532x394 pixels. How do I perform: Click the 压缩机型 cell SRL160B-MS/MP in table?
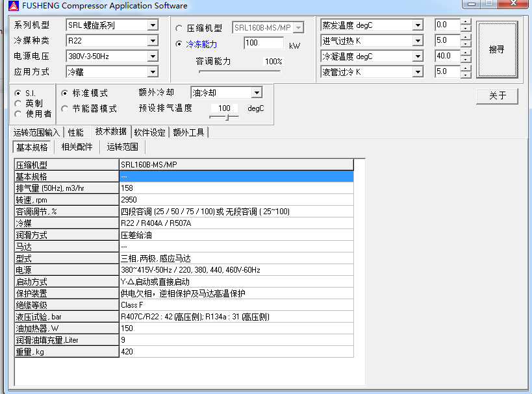pyautogui.click(x=236, y=165)
